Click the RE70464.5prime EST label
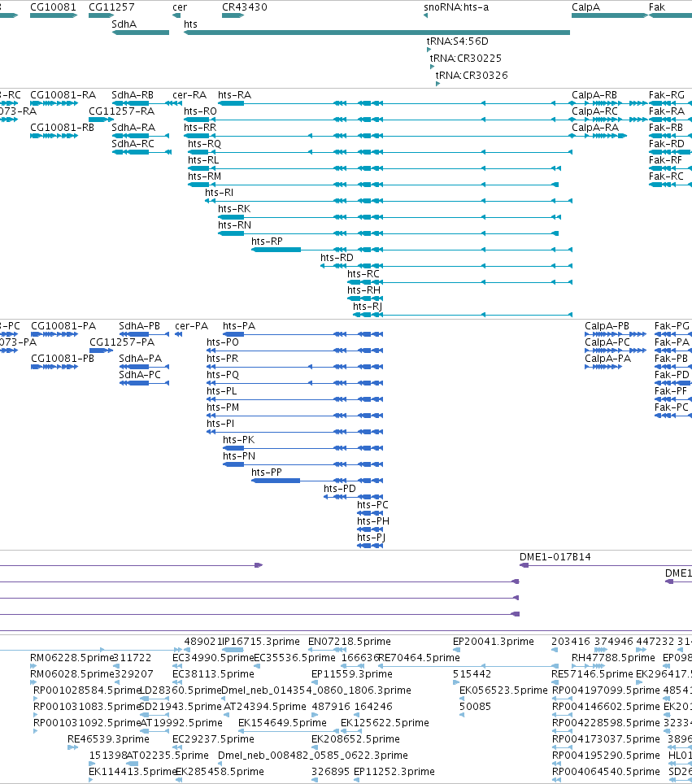The image size is (692, 784). coord(419,657)
